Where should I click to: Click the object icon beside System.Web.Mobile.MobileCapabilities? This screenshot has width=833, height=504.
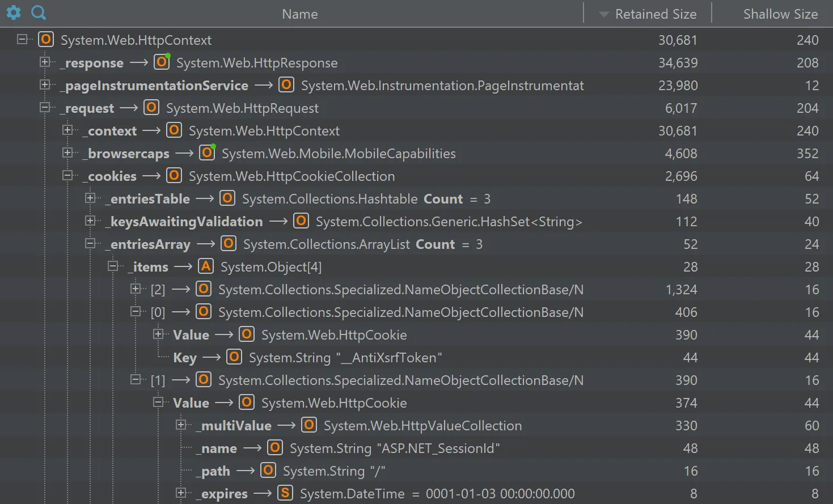208,153
